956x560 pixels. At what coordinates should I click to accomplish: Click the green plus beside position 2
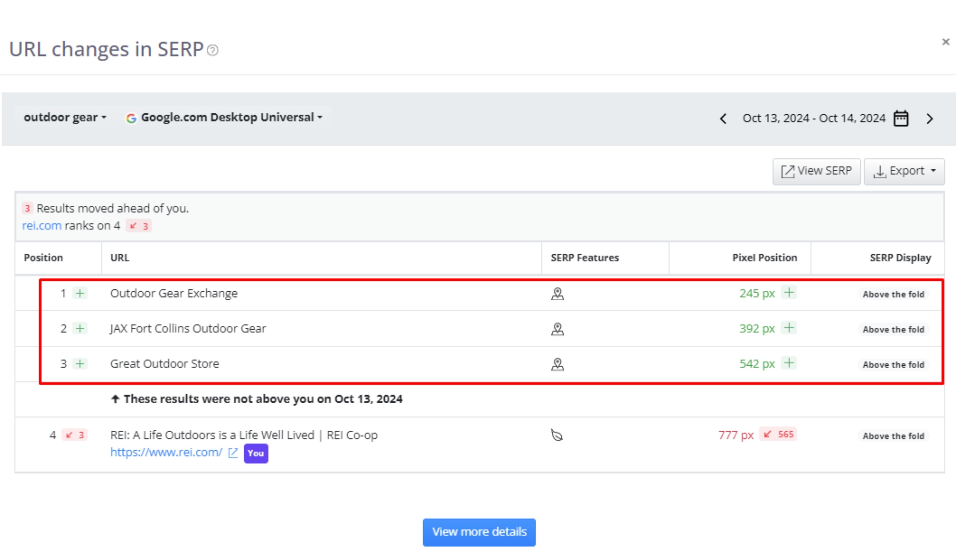pyautogui.click(x=80, y=328)
